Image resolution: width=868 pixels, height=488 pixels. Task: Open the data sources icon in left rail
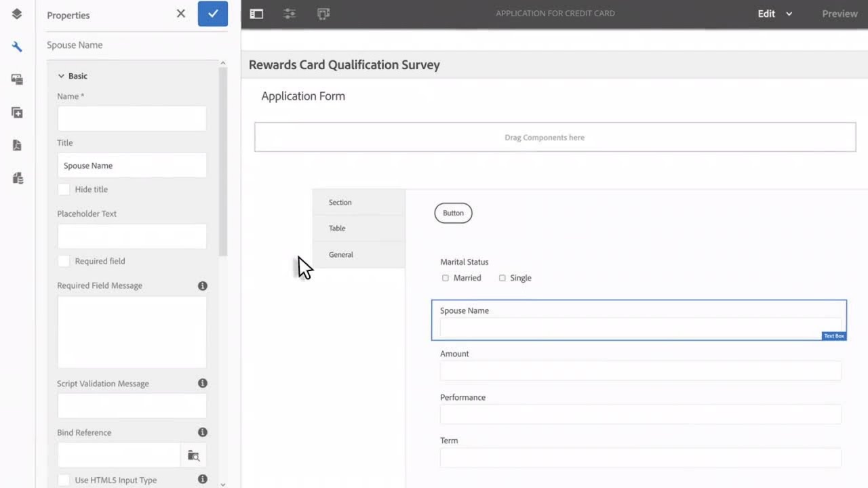click(17, 178)
